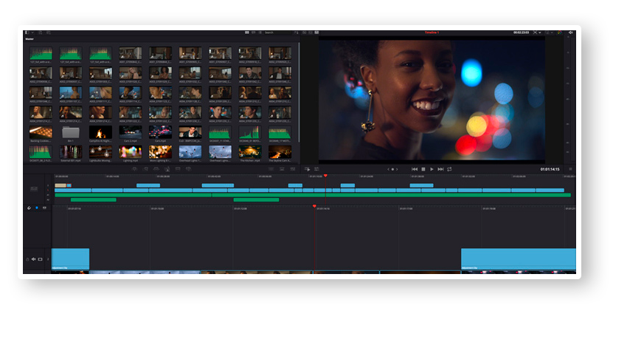Image resolution: width=644 pixels, height=342 pixels.
Task: Select the Campfire At Night clip thumbnail
Action: point(100,134)
